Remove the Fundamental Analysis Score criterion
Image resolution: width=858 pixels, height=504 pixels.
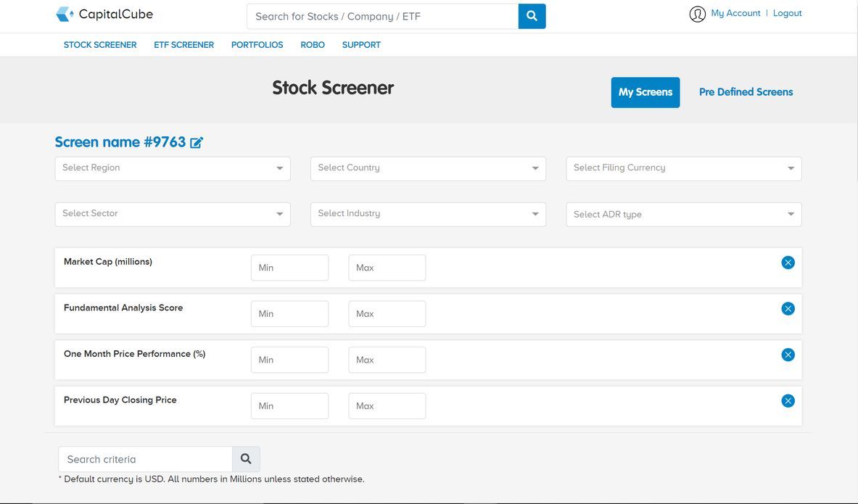click(x=788, y=309)
